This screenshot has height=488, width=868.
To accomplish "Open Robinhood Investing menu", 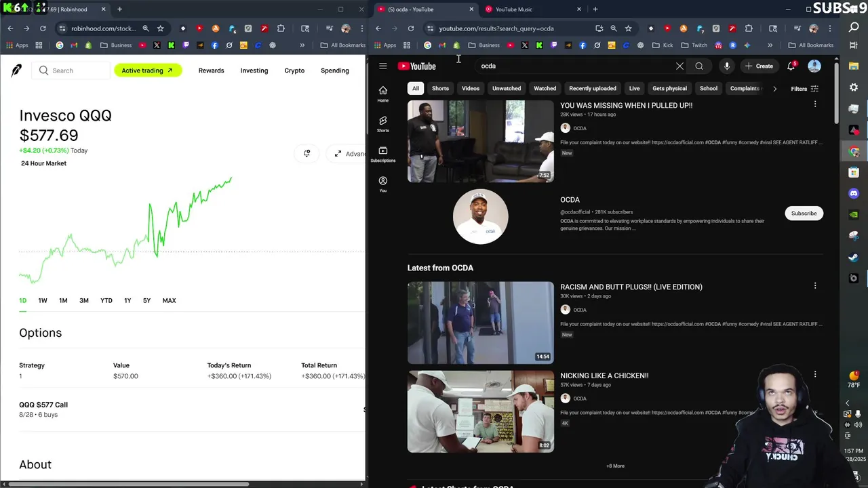I will pyautogui.click(x=254, y=70).
